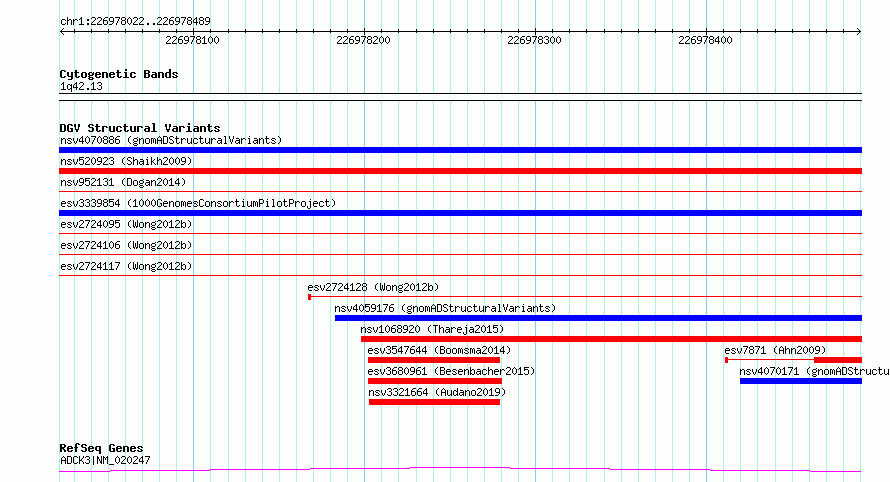Click the thin red line under esv2724128
Screen dimensions: 890x482
(x=585, y=296)
